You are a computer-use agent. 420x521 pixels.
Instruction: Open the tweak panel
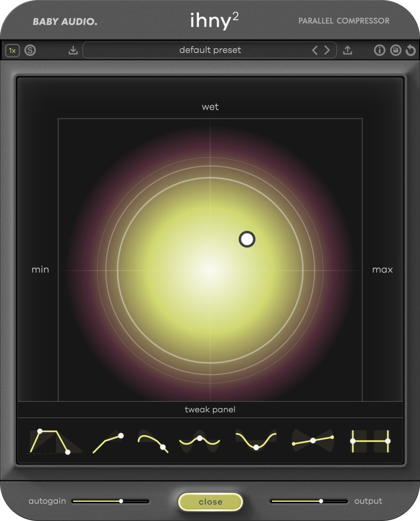coord(210,409)
